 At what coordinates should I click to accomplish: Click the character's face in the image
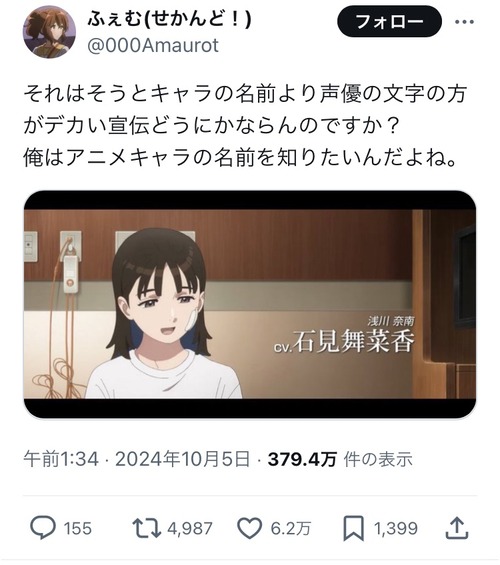coord(162,306)
